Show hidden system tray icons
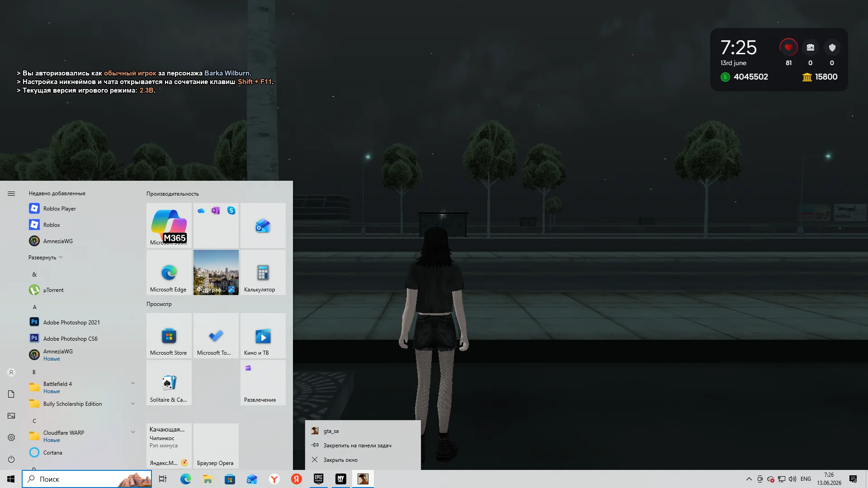 (x=749, y=479)
